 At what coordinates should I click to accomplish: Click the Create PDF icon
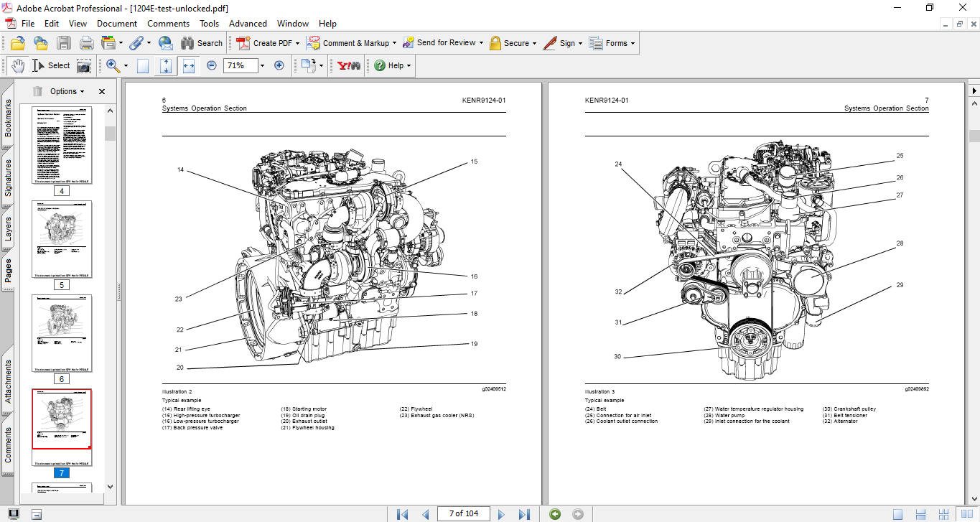coord(244,42)
